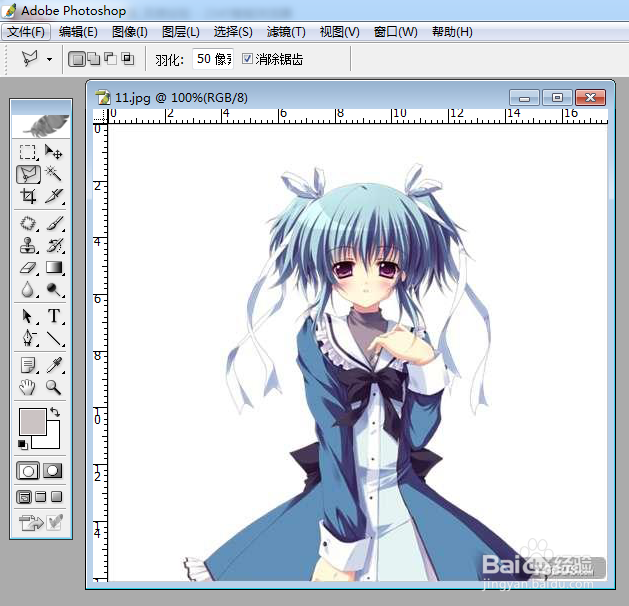
Task: Select the Pen tool
Action: (x=28, y=338)
